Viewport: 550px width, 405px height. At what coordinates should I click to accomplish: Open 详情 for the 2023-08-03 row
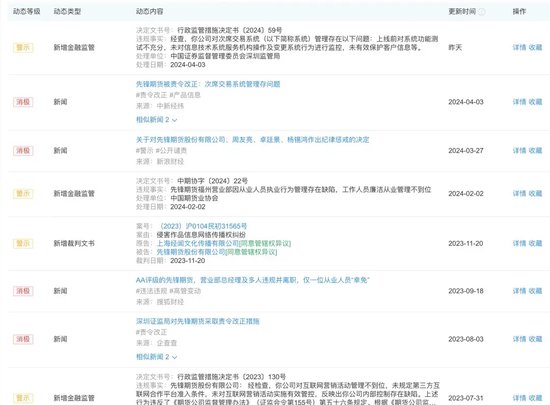(519, 339)
